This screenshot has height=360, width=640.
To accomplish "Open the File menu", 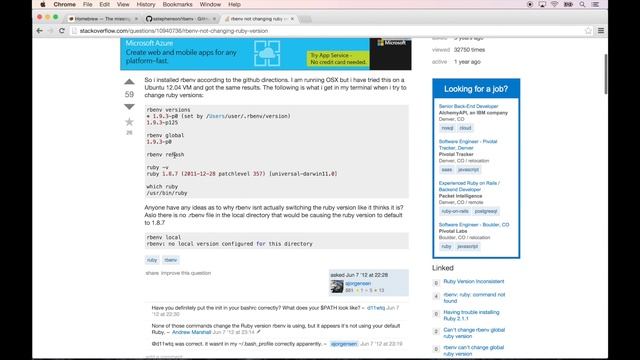I will (87, 4).
